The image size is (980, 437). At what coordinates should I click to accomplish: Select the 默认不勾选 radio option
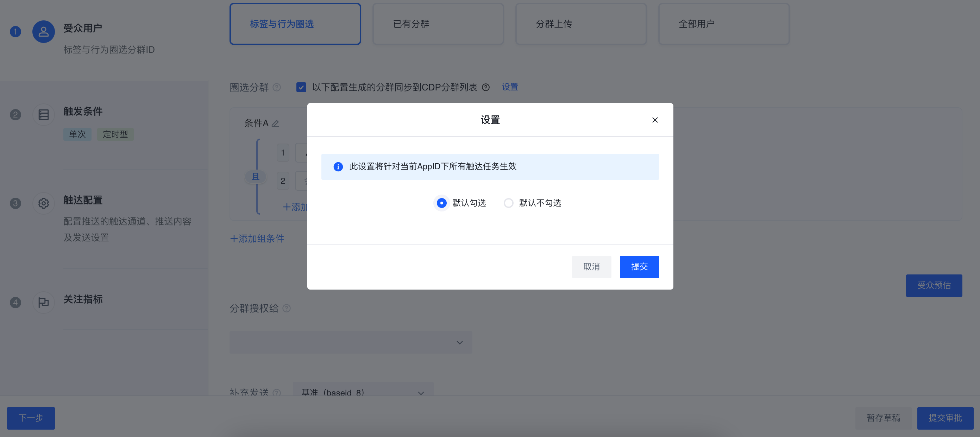508,203
